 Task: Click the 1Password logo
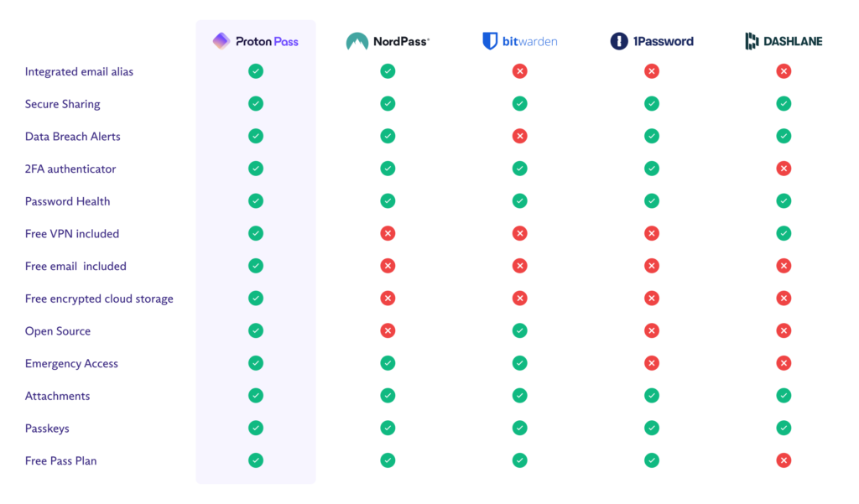[x=652, y=41]
